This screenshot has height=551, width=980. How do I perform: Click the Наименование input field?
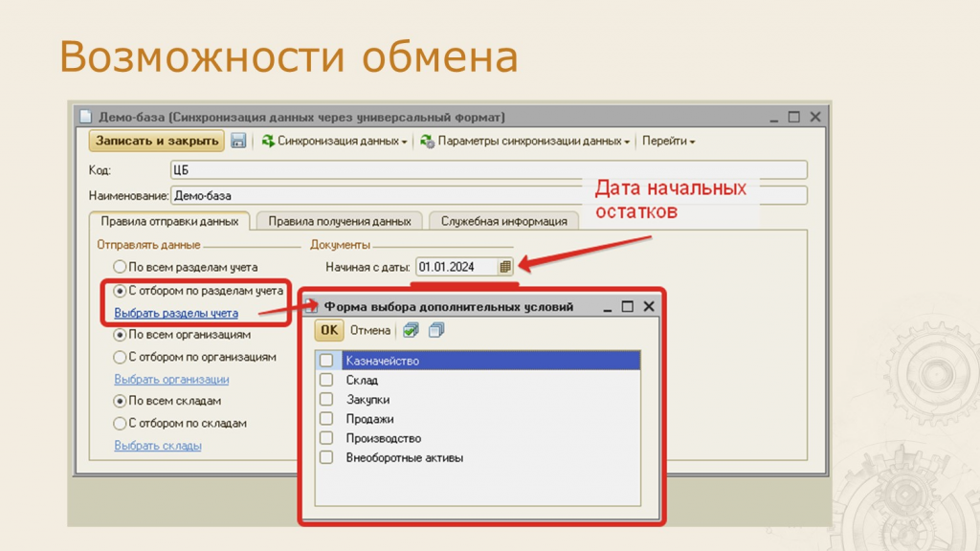pyautogui.click(x=489, y=195)
